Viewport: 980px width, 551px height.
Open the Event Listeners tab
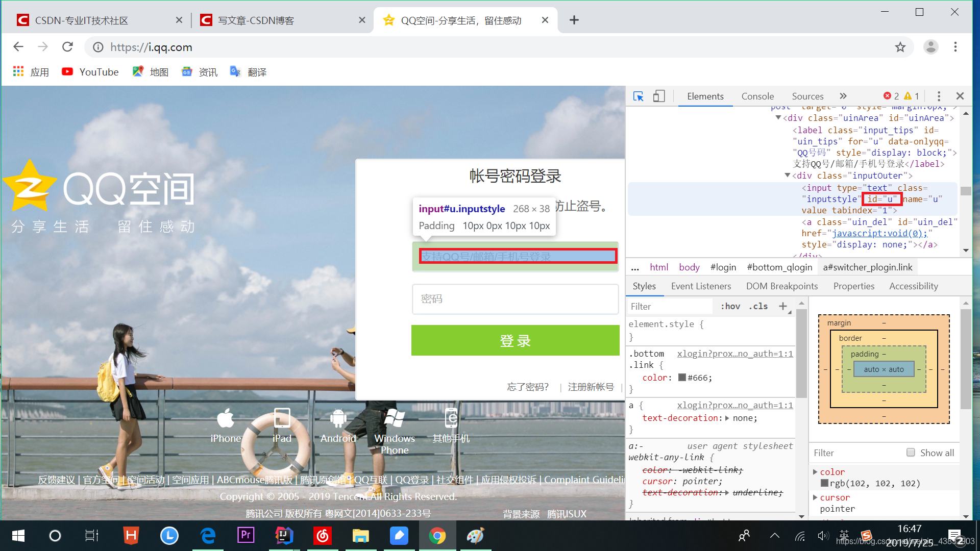[701, 286]
